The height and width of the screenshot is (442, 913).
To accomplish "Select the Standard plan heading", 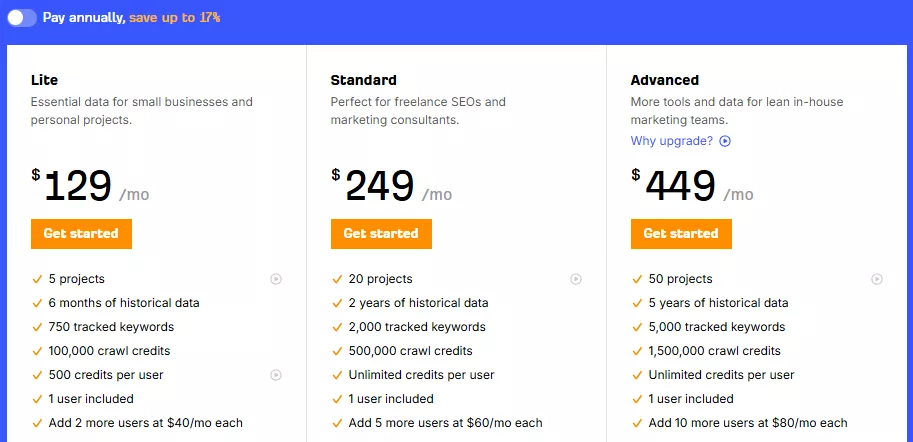I will [x=363, y=80].
